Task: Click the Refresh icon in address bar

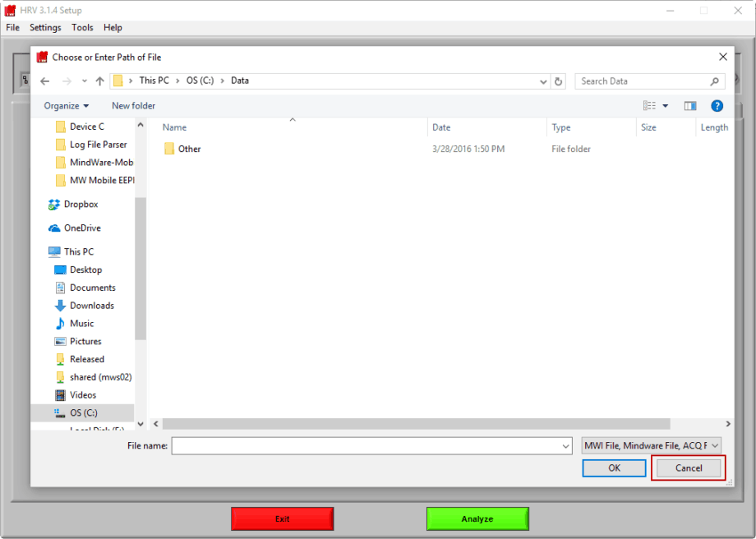Action: point(558,81)
